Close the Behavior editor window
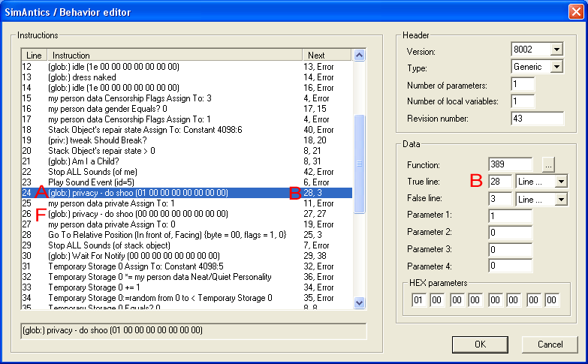This screenshot has width=588, height=364. (576, 11)
